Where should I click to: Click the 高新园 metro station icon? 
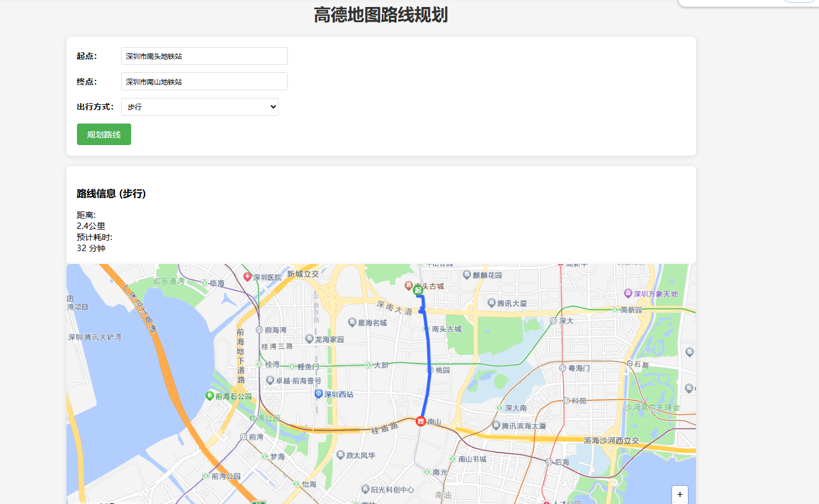pyautogui.click(x=615, y=310)
